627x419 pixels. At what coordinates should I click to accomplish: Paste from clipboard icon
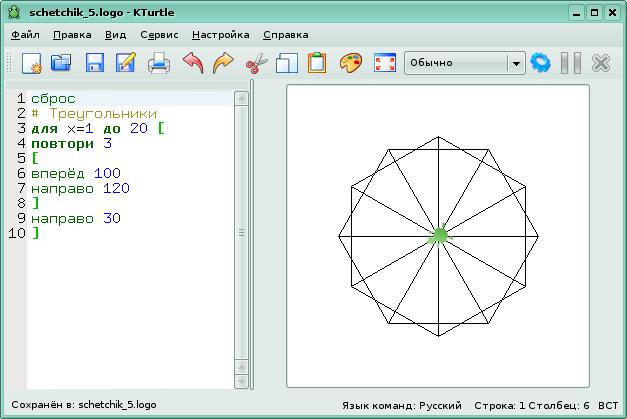pyautogui.click(x=317, y=63)
